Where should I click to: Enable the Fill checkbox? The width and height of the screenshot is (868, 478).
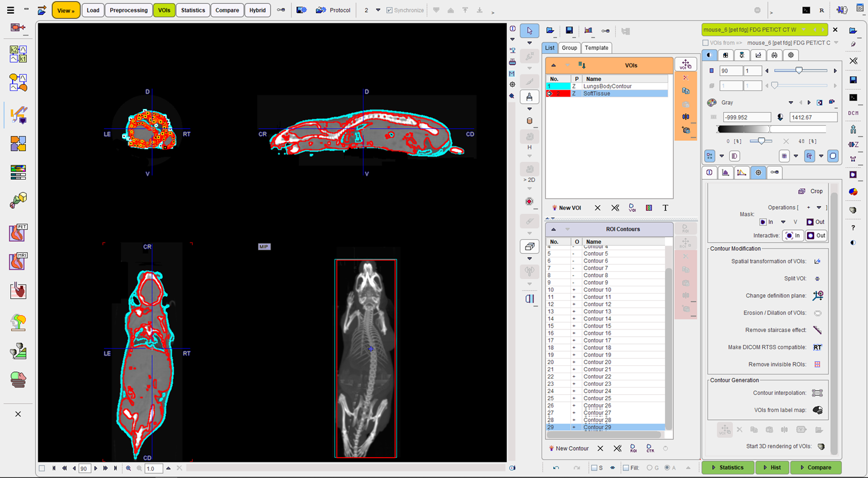tap(626, 468)
